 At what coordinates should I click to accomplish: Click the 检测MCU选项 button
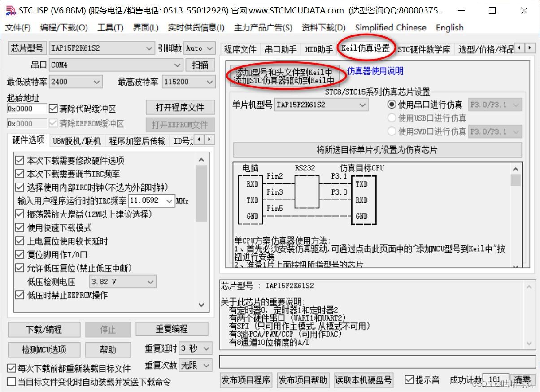tap(44, 350)
